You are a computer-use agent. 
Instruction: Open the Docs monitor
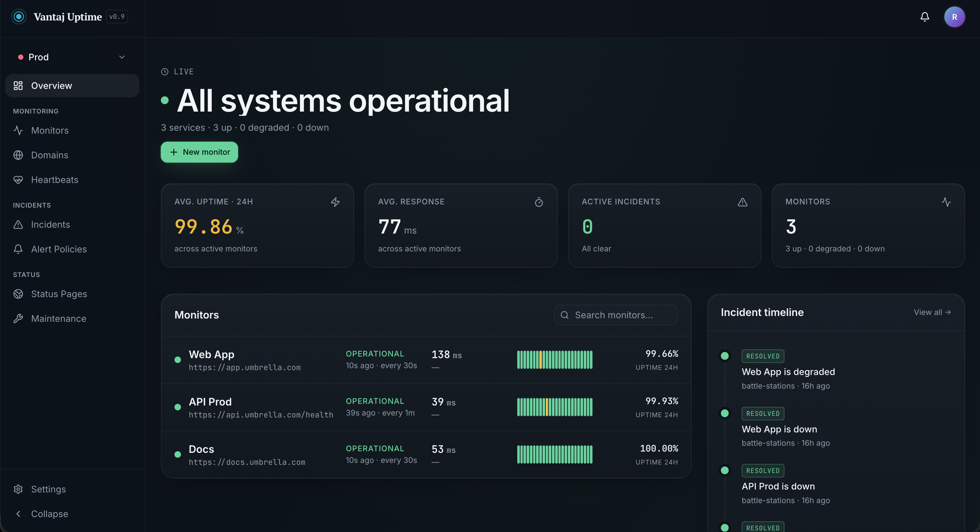pyautogui.click(x=426, y=455)
